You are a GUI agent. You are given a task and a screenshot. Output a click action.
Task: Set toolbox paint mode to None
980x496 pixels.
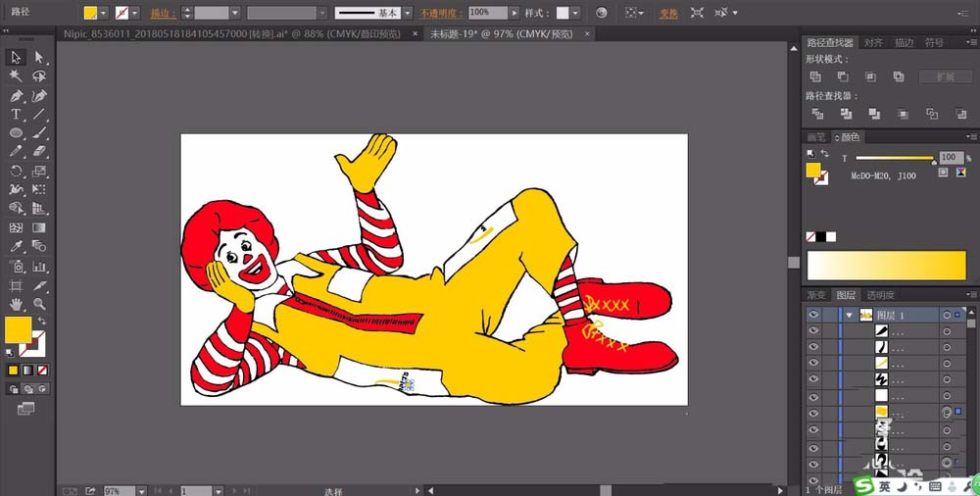click(x=42, y=371)
